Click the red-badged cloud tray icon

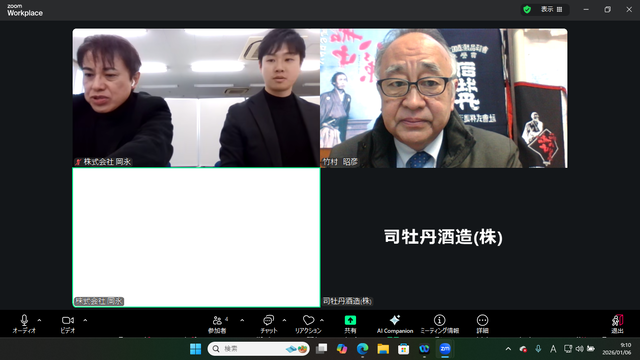[523, 349]
